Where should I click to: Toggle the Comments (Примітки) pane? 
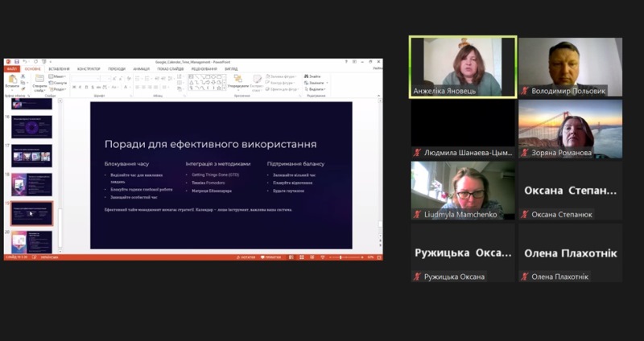pos(271,257)
